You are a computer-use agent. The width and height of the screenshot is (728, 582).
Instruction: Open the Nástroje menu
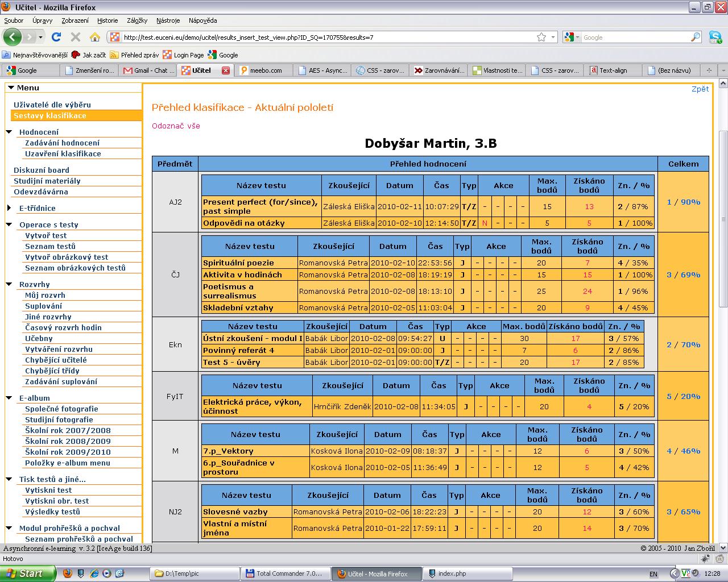tap(168, 20)
